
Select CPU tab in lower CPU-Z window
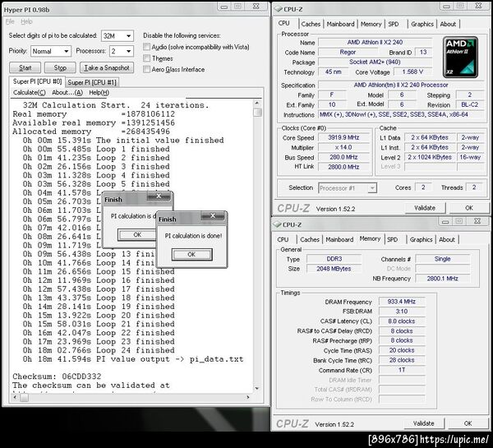(x=283, y=239)
